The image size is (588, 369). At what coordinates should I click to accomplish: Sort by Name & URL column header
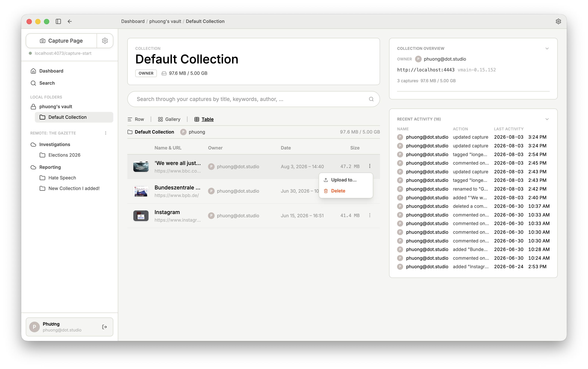pos(168,148)
